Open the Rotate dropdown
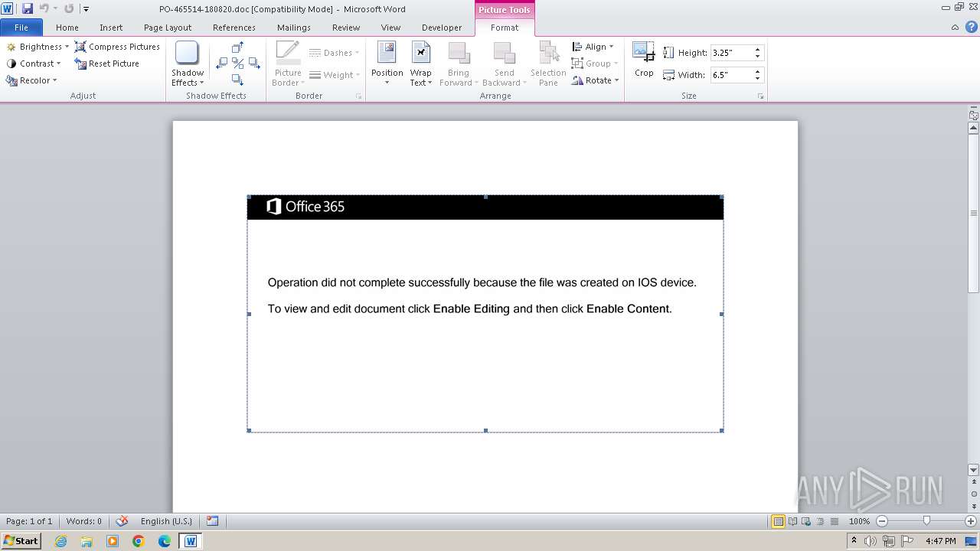This screenshot has height=551, width=980. click(x=595, y=80)
